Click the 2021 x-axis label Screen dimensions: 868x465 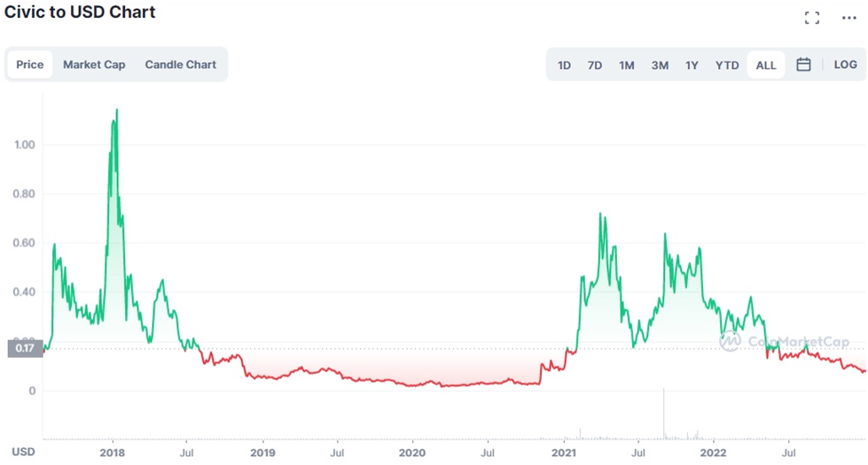click(x=564, y=453)
